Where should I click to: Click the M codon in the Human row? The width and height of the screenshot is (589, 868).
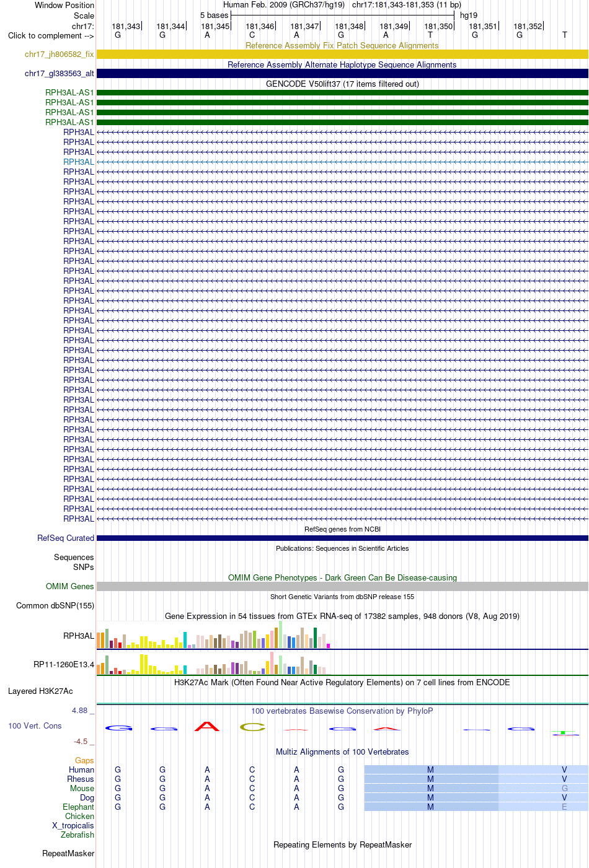click(430, 769)
